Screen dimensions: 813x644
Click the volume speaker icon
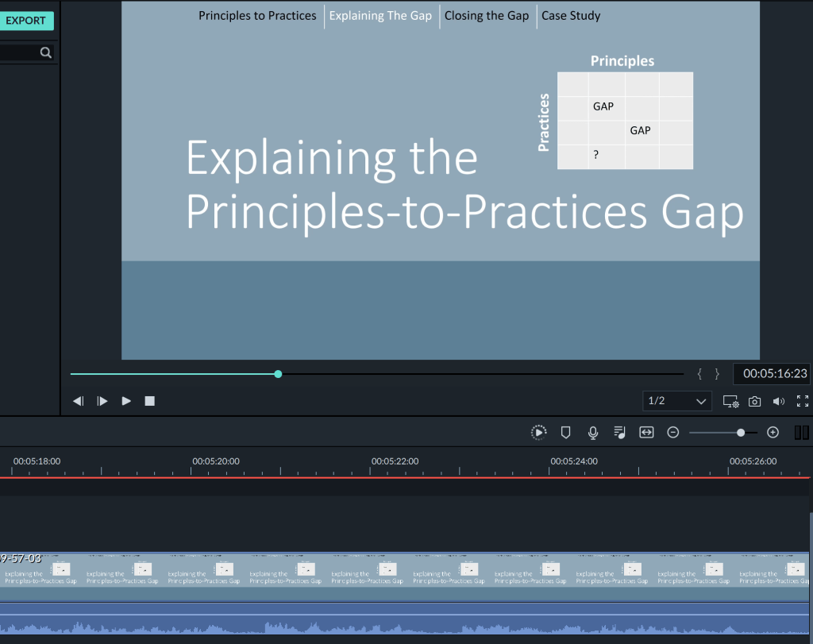(x=779, y=401)
